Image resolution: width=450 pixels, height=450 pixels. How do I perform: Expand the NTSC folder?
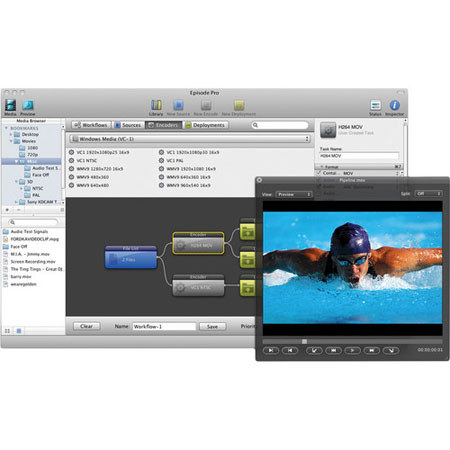[21, 188]
